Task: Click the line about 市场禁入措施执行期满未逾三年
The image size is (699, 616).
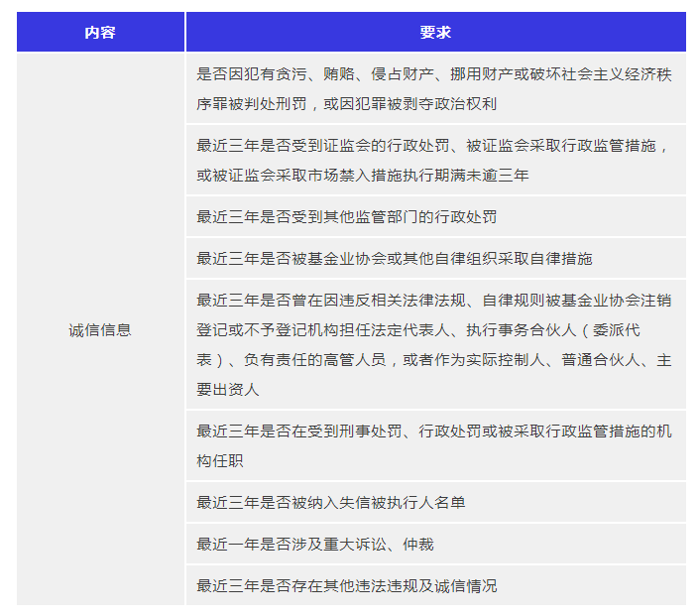Action: click(x=363, y=175)
